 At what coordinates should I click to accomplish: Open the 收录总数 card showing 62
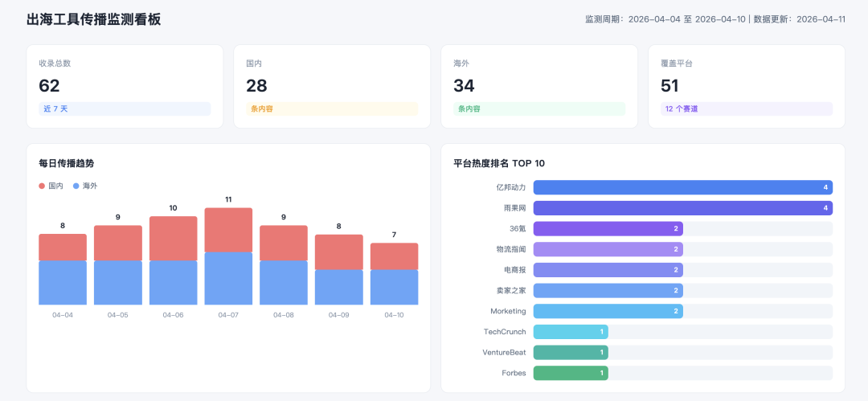[125, 85]
